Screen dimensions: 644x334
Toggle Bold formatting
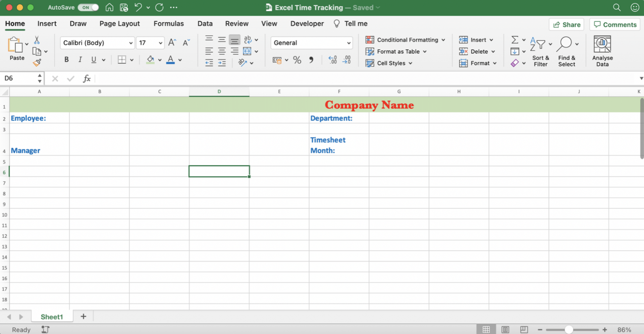(66, 60)
